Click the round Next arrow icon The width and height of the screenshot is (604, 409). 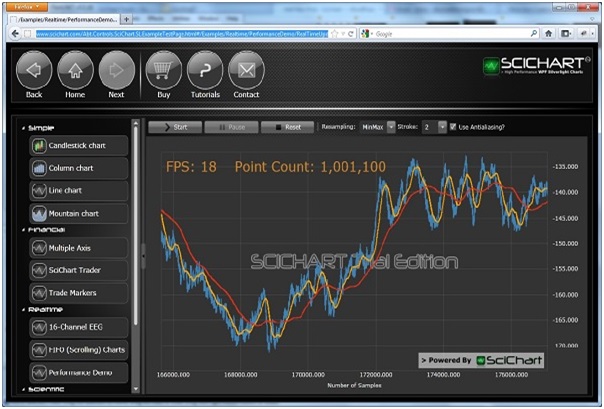[x=116, y=70]
